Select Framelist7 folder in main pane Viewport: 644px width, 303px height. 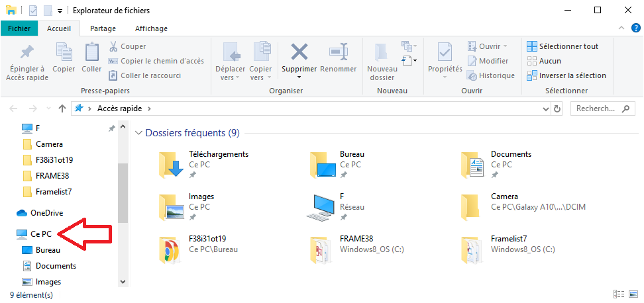coord(508,249)
